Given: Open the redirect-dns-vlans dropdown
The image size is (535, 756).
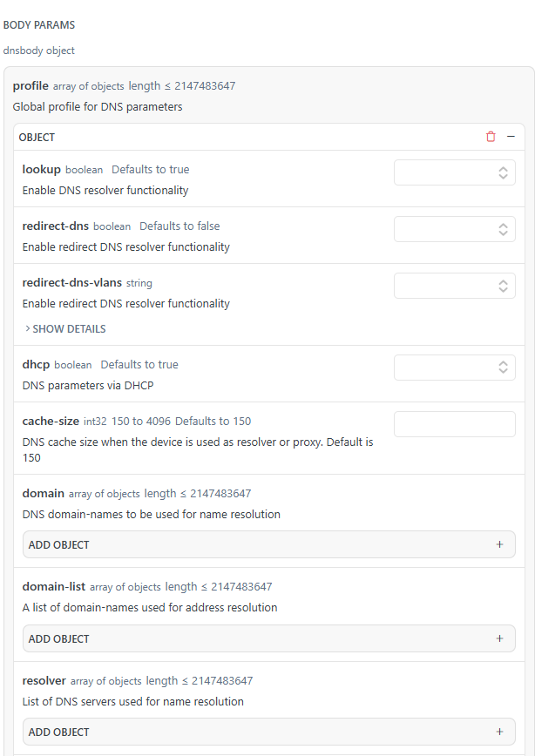Looking at the screenshot, I should click(455, 286).
